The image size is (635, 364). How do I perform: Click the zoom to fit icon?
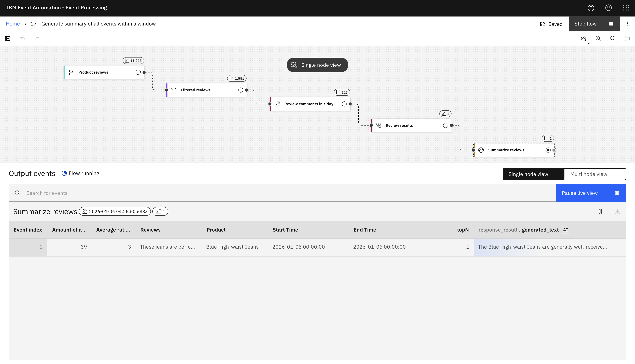coord(627,39)
